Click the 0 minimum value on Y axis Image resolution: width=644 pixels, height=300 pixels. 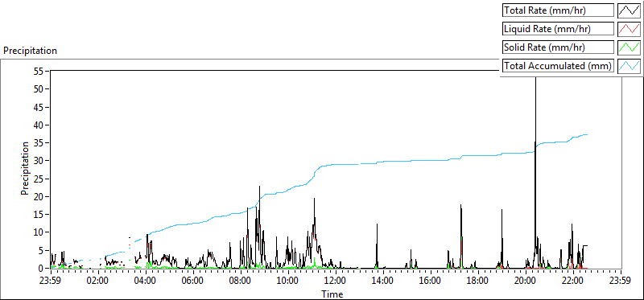[x=42, y=268]
